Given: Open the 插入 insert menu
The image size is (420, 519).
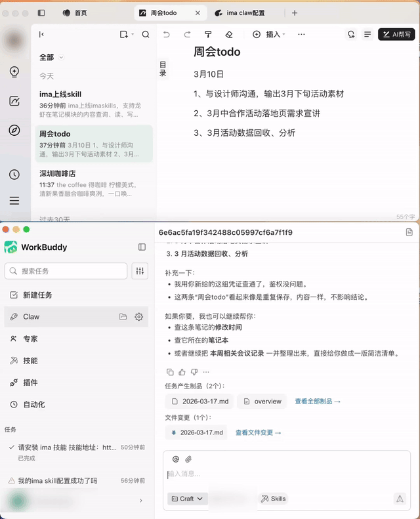Looking at the screenshot, I should tap(269, 34).
